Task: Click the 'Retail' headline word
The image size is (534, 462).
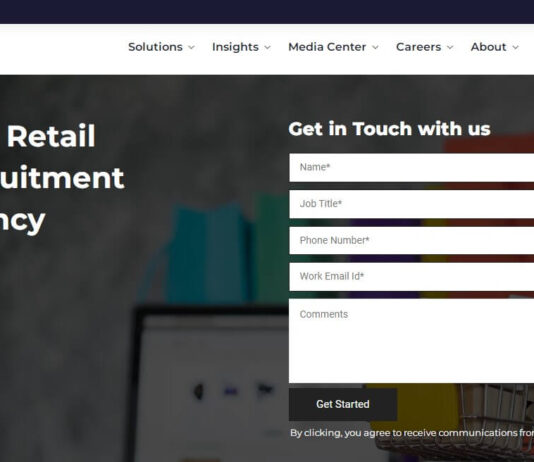Action: pos(51,136)
